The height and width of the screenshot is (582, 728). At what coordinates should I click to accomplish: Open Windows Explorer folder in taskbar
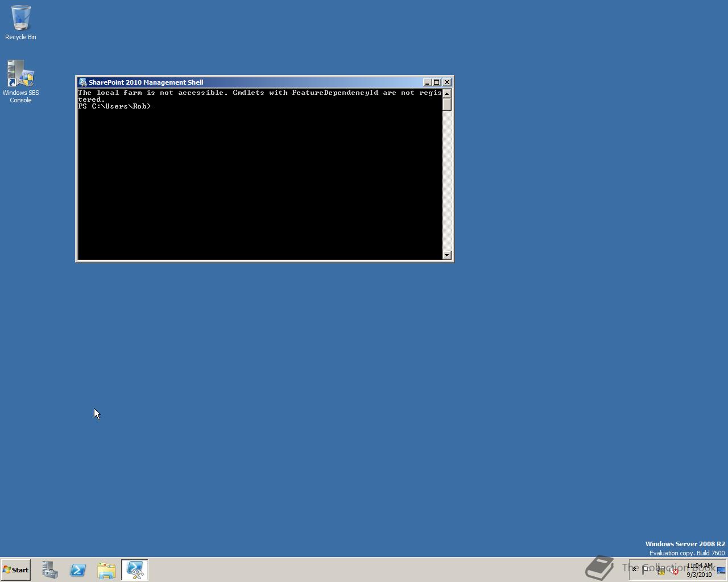point(106,569)
